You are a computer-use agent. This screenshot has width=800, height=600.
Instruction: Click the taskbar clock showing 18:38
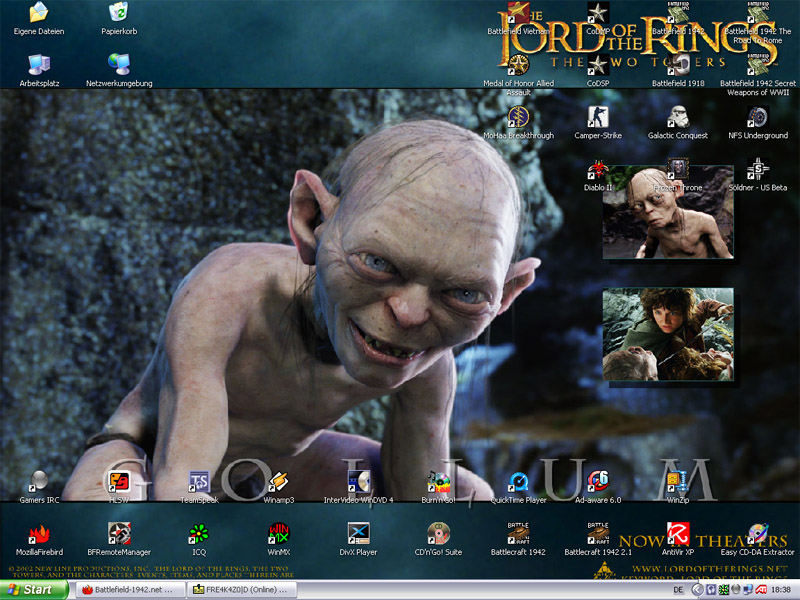[781, 590]
